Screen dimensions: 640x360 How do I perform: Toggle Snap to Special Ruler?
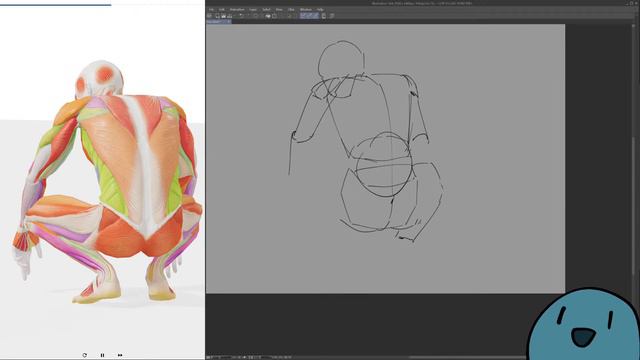pyautogui.click(x=309, y=16)
